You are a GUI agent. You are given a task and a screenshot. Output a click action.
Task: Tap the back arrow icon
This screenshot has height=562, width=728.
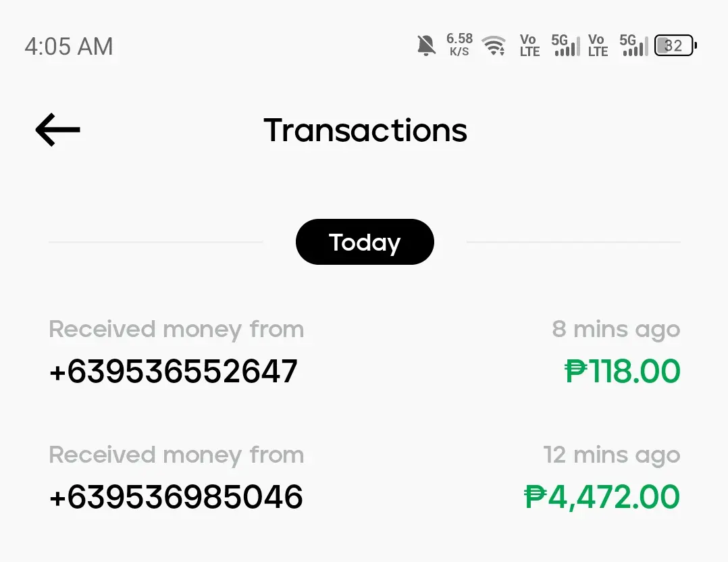pos(57,130)
